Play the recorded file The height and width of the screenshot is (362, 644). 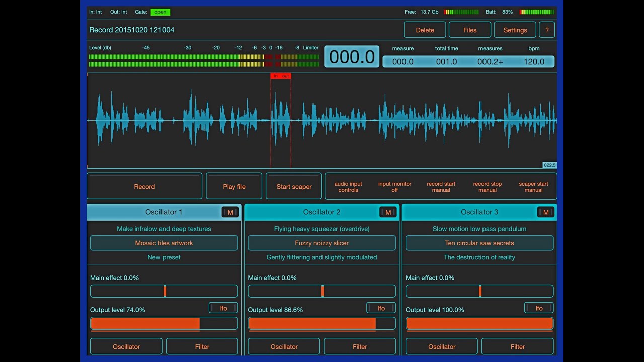[x=234, y=186]
